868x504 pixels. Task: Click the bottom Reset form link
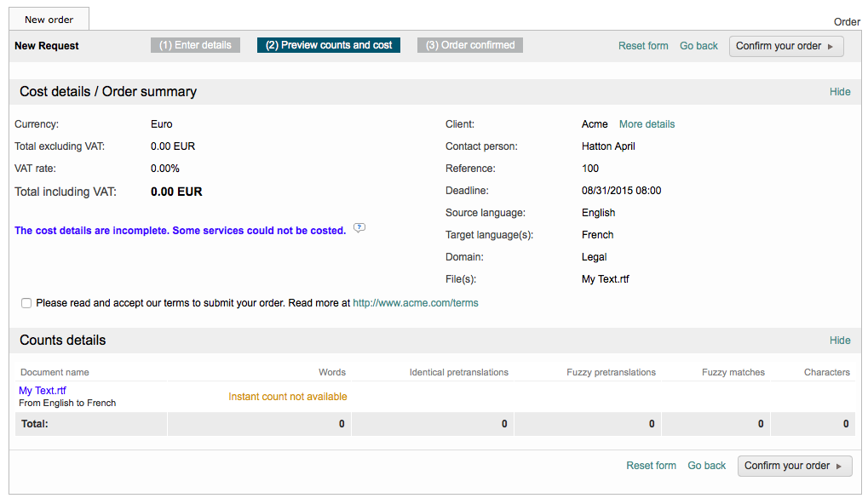point(651,466)
